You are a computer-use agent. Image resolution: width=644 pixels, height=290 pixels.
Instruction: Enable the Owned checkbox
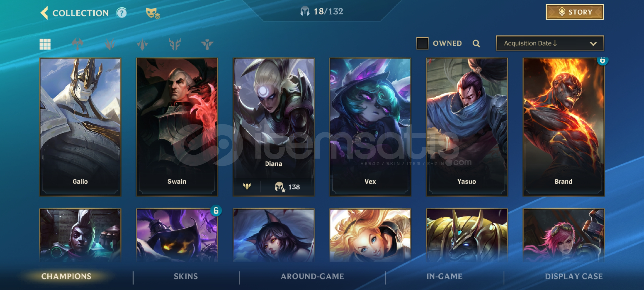[x=422, y=43]
